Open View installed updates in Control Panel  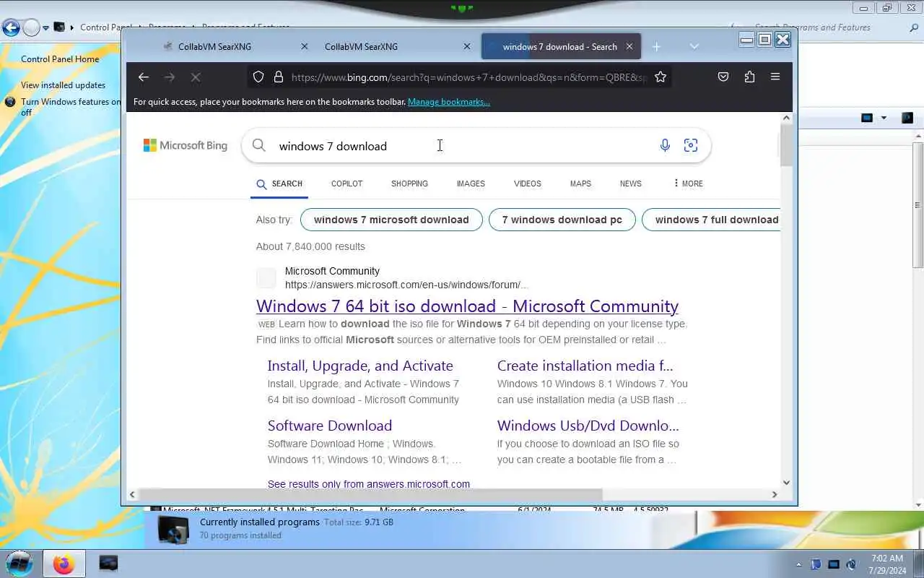coord(63,85)
